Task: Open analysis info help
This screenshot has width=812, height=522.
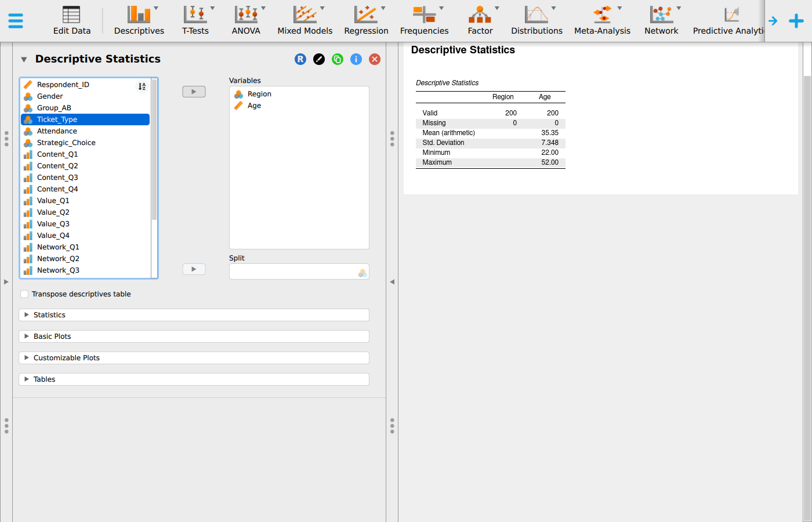Action: (356, 59)
